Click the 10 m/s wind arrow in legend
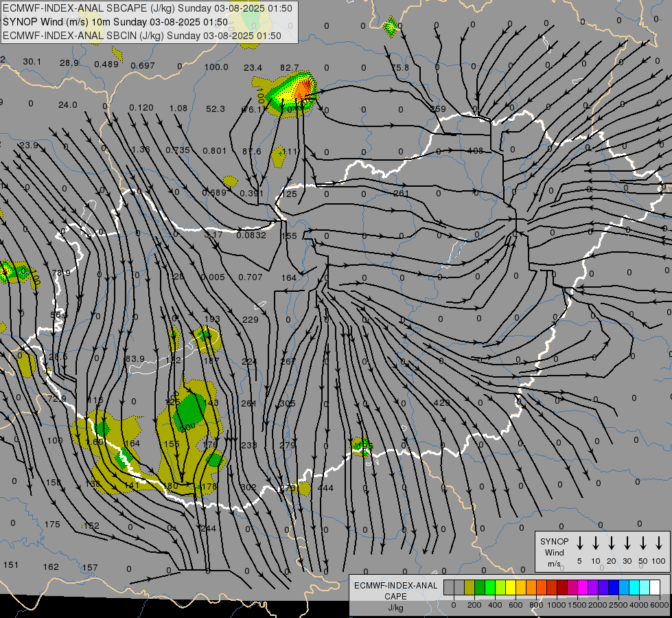Screen dimensions: 672x618 595,543
